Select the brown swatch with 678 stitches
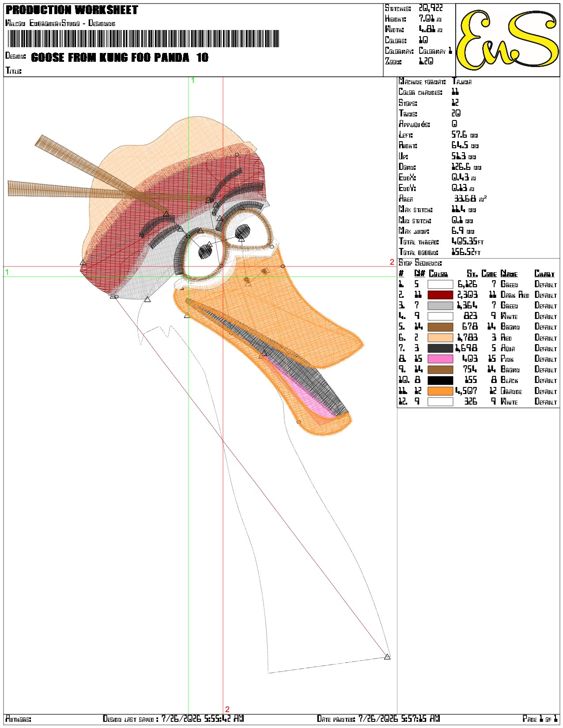Screen dimensions: 563x728 tap(440, 327)
